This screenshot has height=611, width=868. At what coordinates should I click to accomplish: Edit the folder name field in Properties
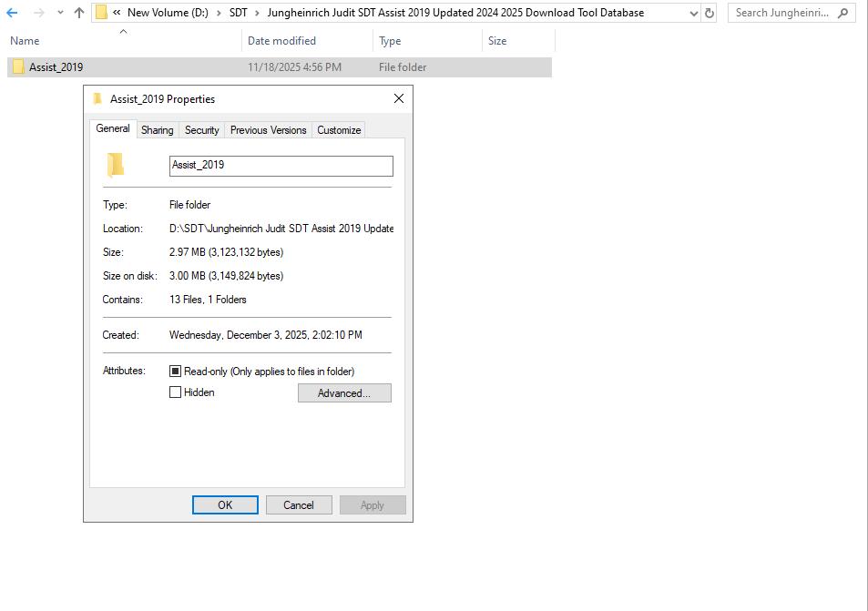(280, 165)
